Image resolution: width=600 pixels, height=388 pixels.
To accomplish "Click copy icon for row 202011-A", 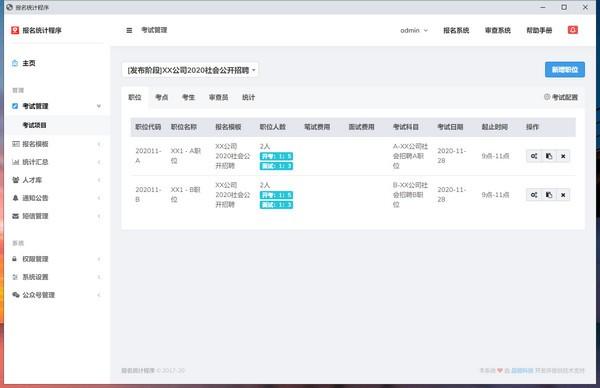I will click(x=549, y=156).
